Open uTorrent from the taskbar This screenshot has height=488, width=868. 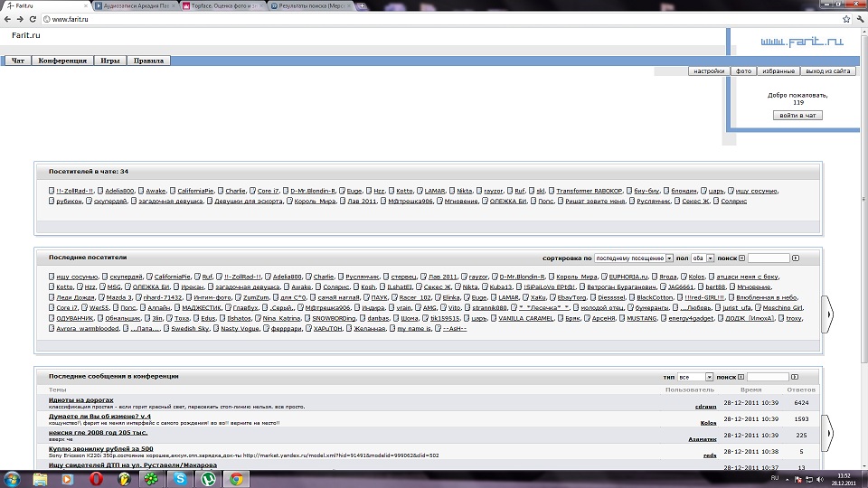pyautogui.click(x=208, y=479)
